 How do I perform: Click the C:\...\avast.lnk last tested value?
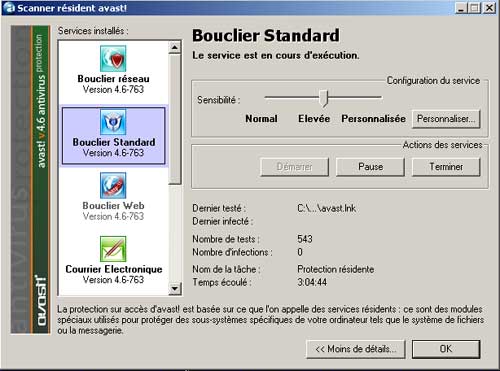coord(326,208)
